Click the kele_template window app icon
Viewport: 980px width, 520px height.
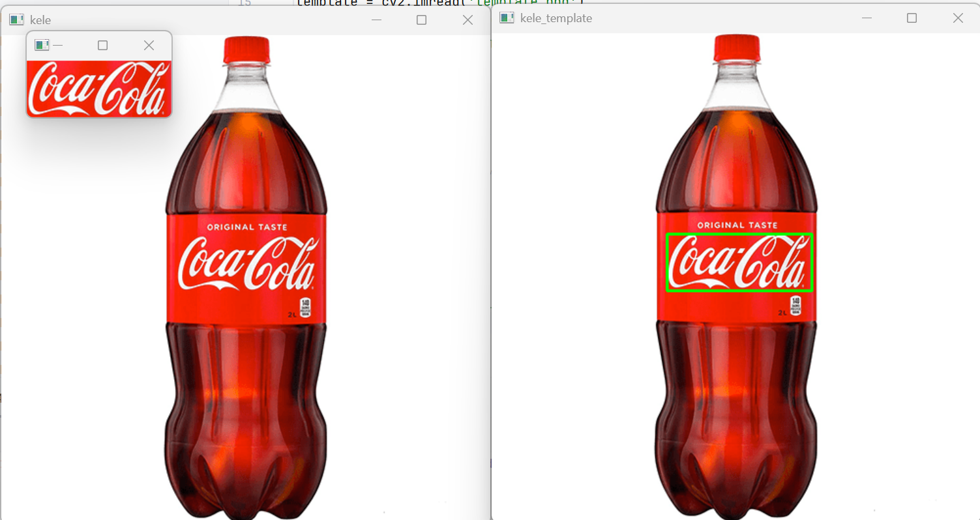point(507,18)
